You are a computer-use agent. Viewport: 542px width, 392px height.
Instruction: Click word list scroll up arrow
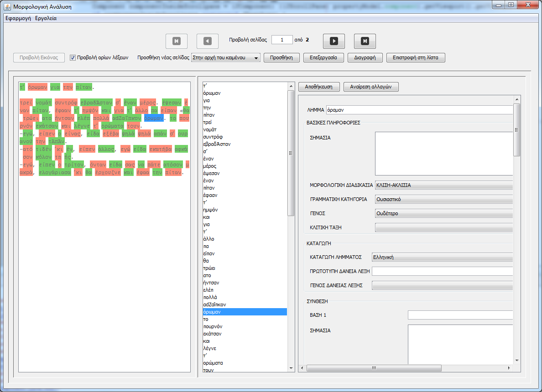(291, 86)
